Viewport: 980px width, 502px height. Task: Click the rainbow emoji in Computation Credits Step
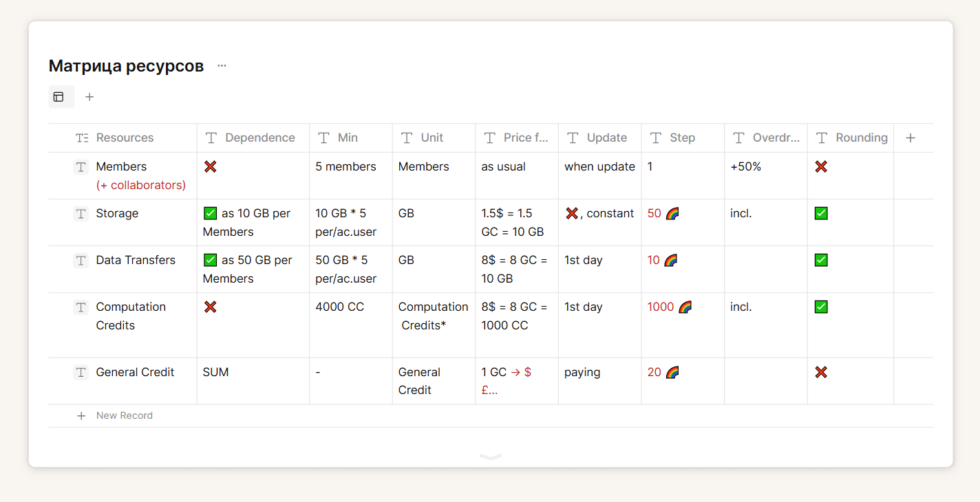coord(685,307)
